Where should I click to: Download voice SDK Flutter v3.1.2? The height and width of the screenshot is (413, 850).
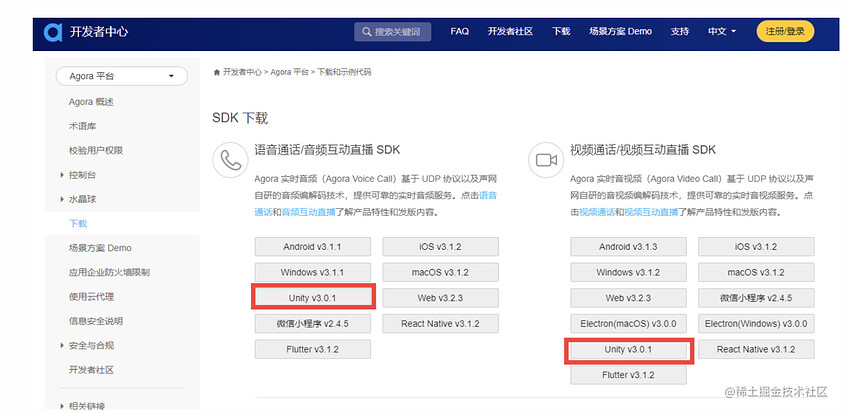(313, 349)
